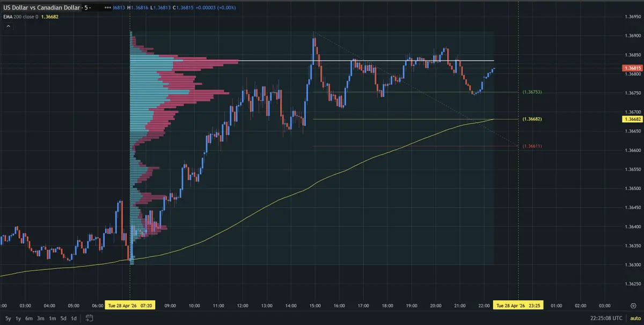
Task: Click the 09:00 time axis label
Action: 170,305
